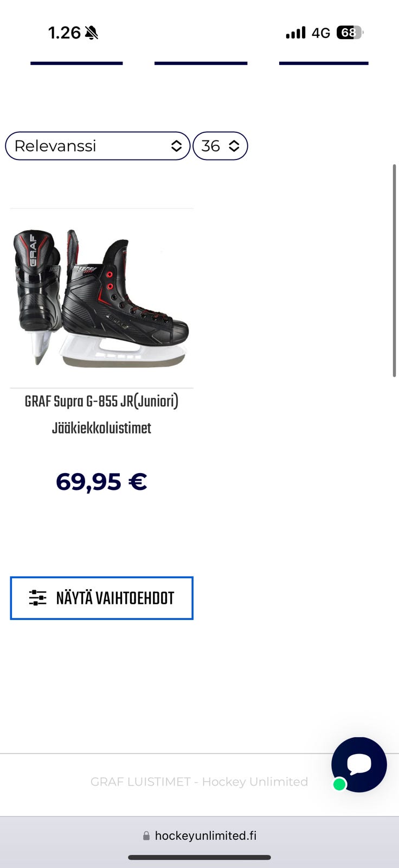Click the green online status dot
The image size is (399, 868).
pyautogui.click(x=339, y=784)
